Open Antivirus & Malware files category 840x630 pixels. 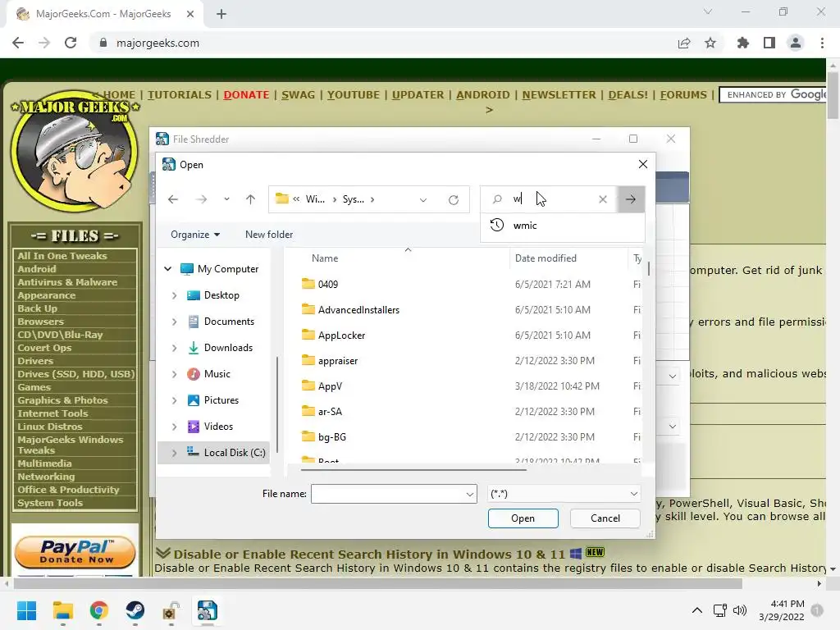point(67,282)
